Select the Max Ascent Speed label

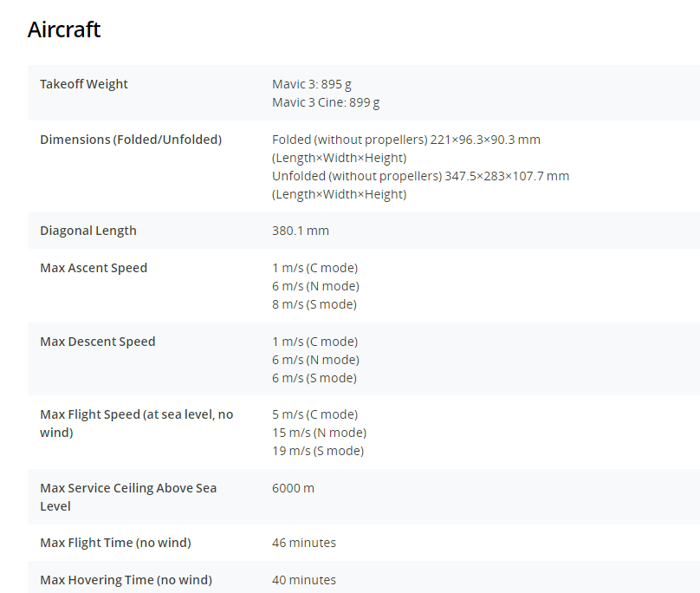coord(94,268)
